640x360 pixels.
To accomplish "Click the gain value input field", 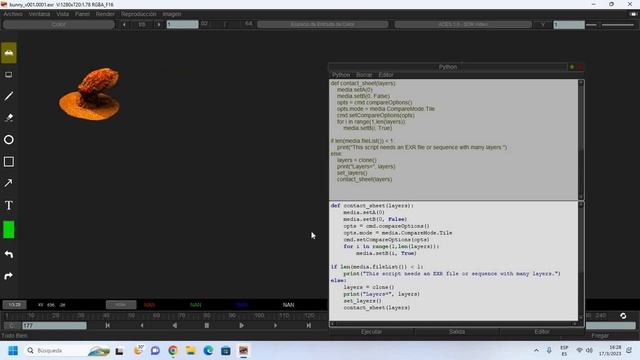I will click(182, 24).
